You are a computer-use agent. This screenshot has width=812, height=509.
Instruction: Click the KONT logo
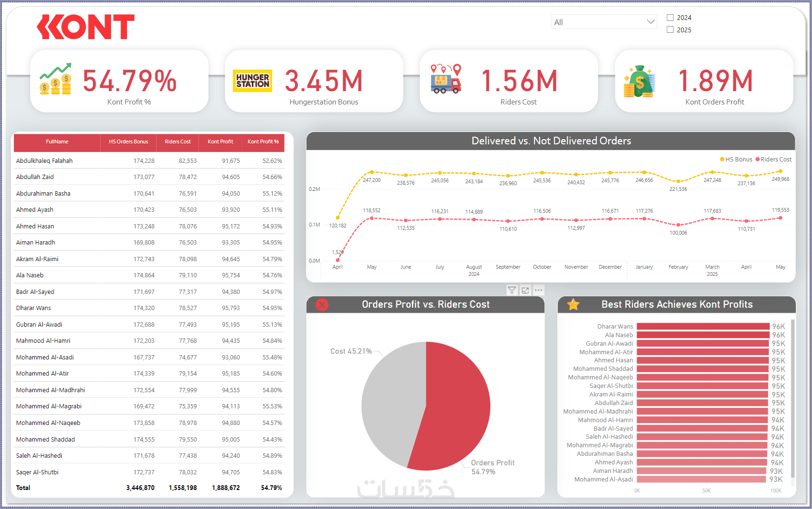coord(86,27)
